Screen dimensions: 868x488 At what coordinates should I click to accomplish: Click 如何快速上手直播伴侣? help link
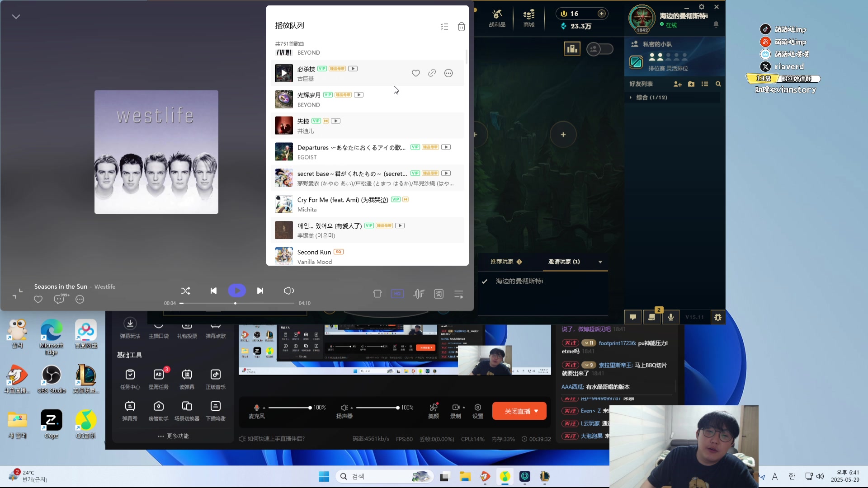coord(272,439)
